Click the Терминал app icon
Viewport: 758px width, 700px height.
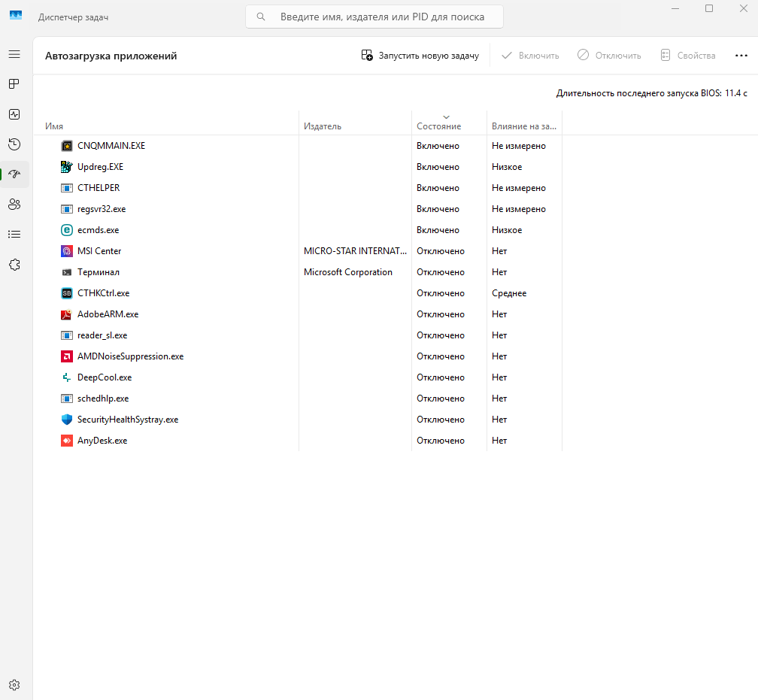(x=67, y=272)
